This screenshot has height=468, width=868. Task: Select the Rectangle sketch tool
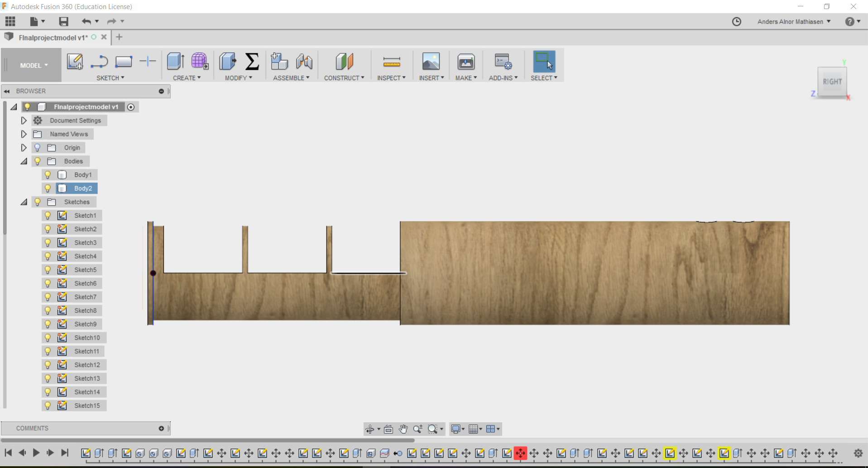click(x=124, y=62)
